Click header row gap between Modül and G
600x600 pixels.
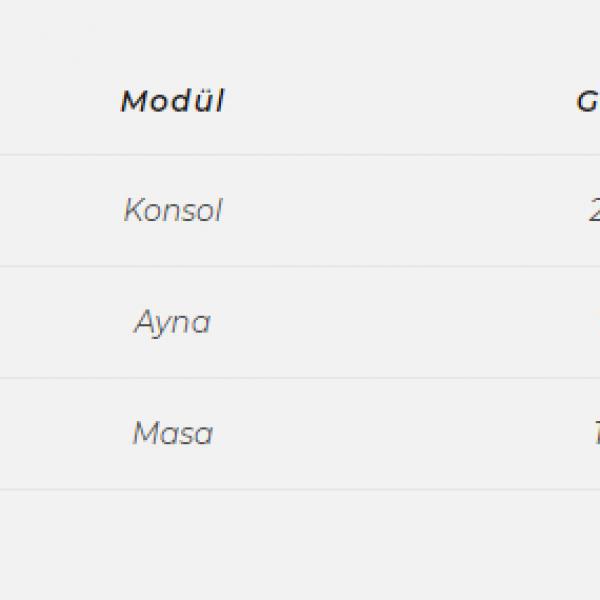point(400,102)
